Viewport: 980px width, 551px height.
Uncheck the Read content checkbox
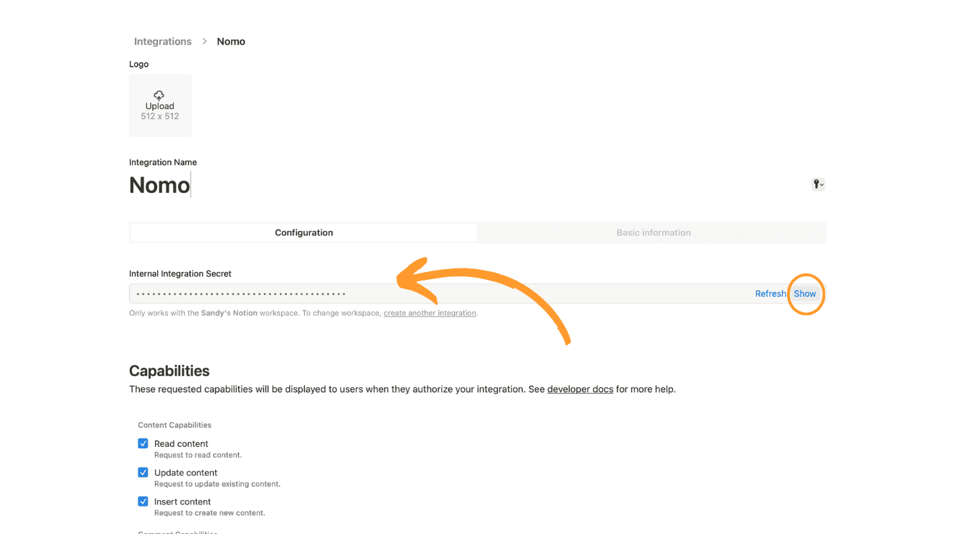click(x=143, y=443)
